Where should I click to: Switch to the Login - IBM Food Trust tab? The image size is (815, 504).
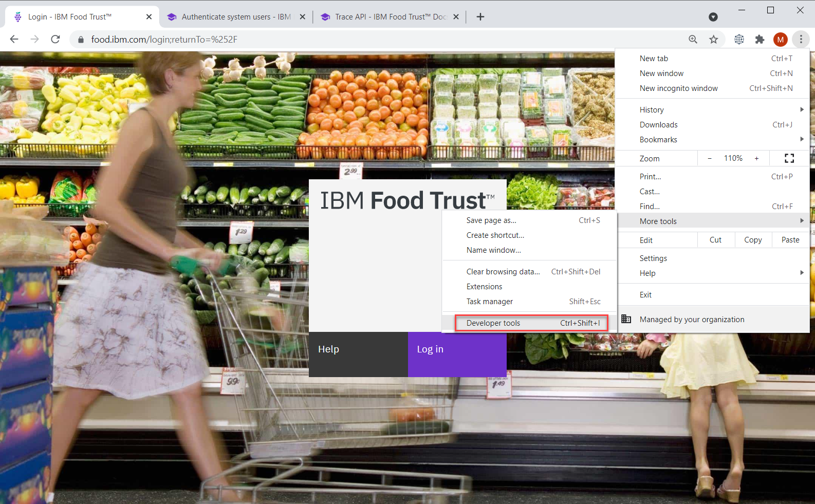82,17
